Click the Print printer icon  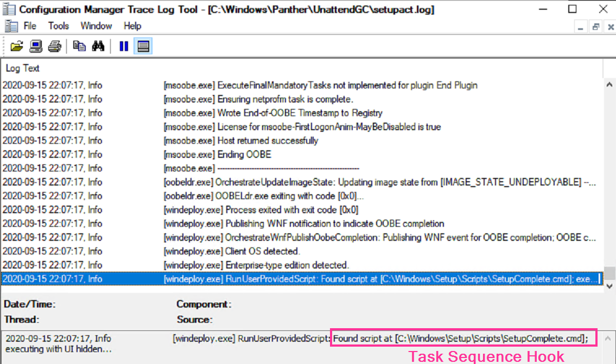tap(54, 47)
